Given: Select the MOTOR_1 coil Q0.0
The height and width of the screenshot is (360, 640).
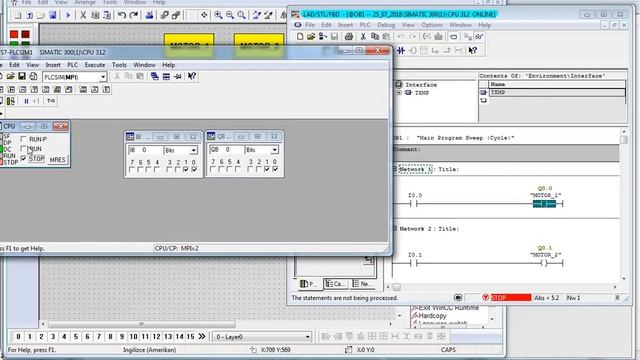Looking at the screenshot, I should click(544, 204).
